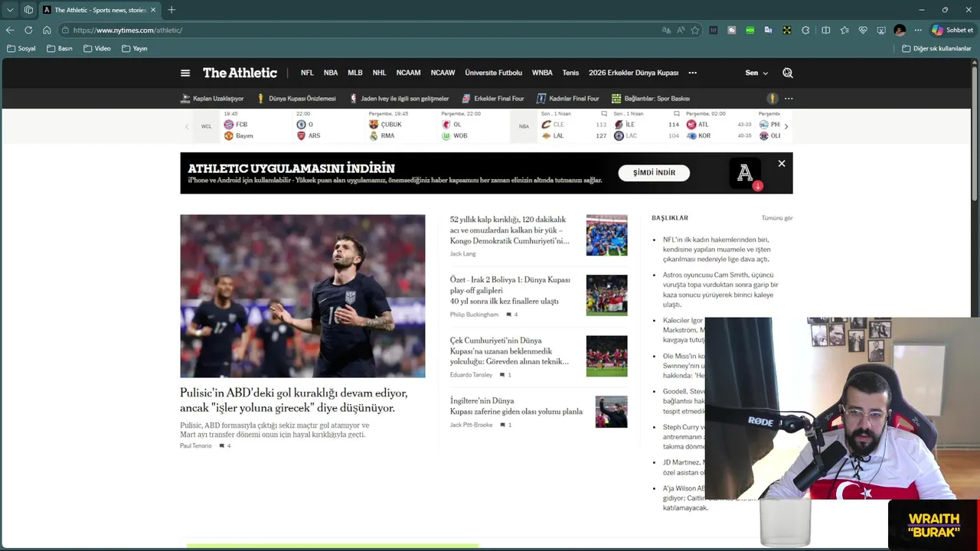Open Jaden Ivey ile ilgili son gelişmeler
Viewport: 980px width, 551px height.
[399, 99]
